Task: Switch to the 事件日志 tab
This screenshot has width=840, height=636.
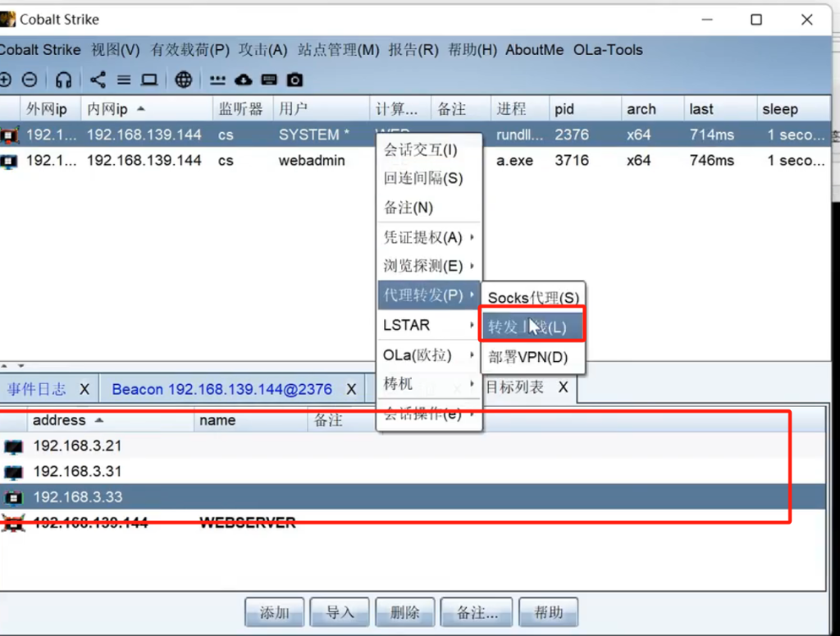Action: pos(36,389)
